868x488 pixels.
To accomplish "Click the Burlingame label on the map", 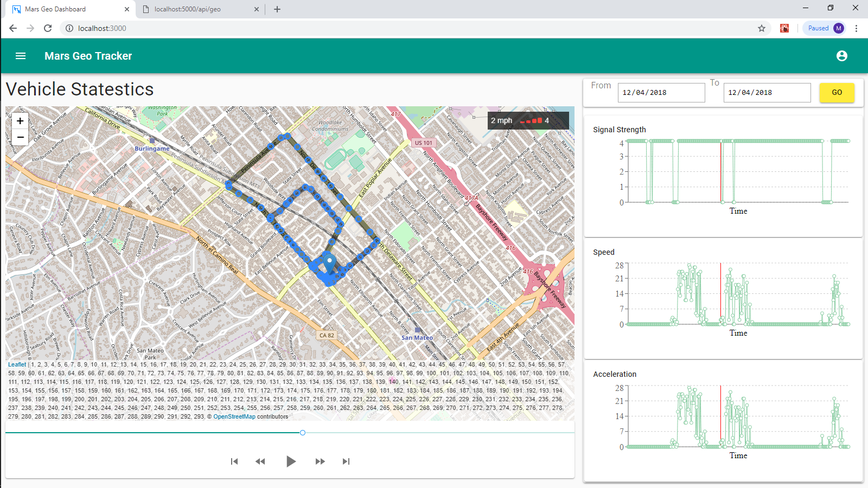I will point(152,149).
